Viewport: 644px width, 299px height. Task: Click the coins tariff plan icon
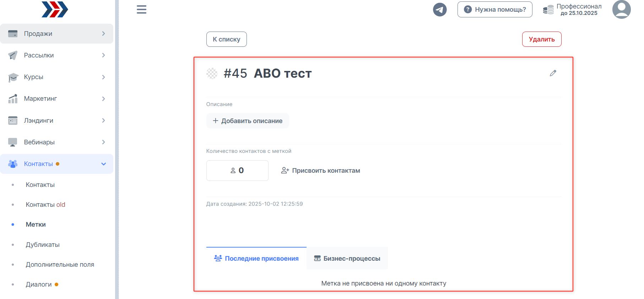(x=548, y=10)
